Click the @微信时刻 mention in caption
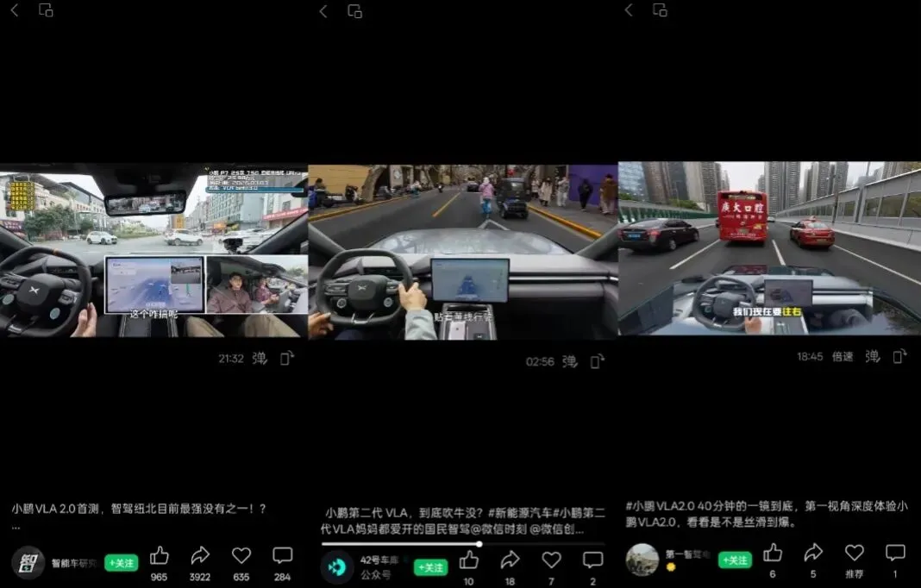The height and width of the screenshot is (588, 921). [x=498, y=529]
